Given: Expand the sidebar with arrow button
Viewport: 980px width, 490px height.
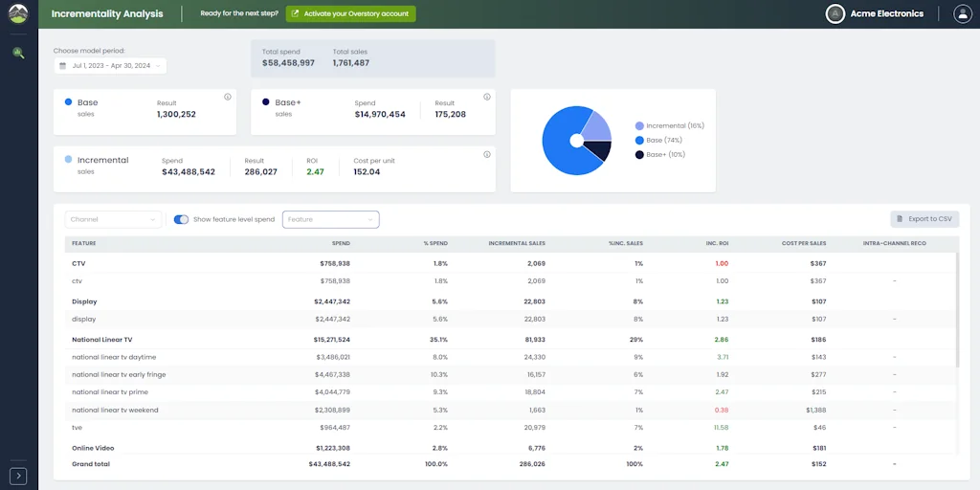Looking at the screenshot, I should pos(18,476).
